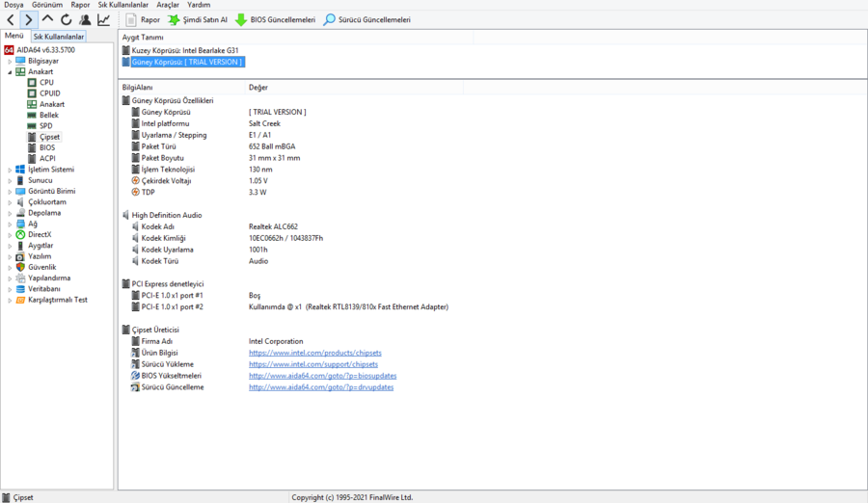The height and width of the screenshot is (503, 868).
Task: Select the SPD tree item
Action: (46, 126)
